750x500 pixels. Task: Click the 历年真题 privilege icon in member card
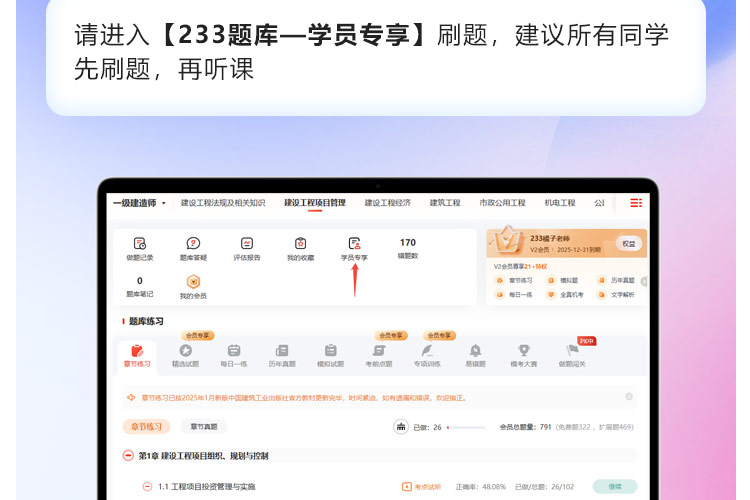[602, 280]
